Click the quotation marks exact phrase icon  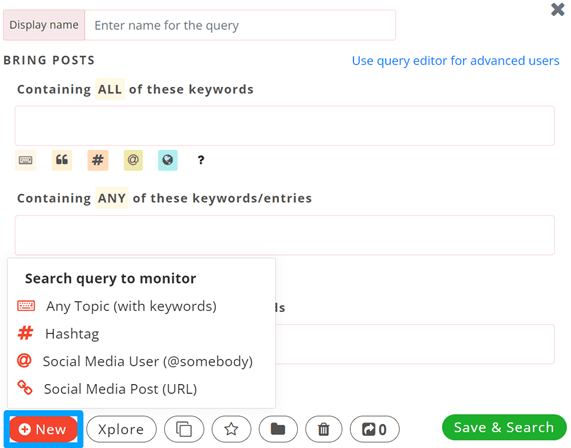pos(62,160)
